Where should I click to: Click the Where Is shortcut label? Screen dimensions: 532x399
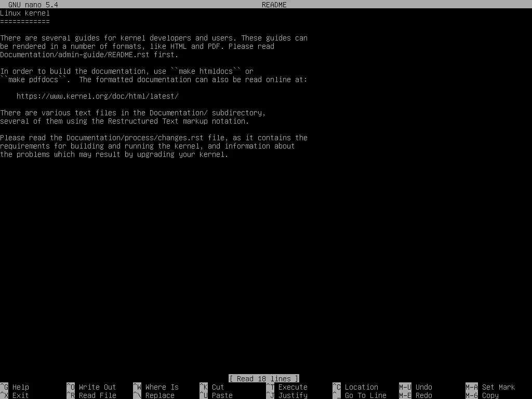click(x=162, y=387)
